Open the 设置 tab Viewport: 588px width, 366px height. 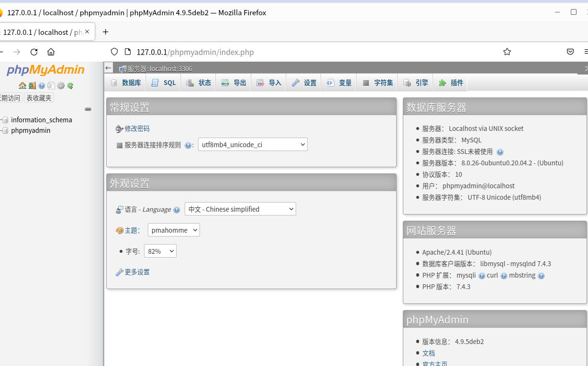[x=304, y=83]
